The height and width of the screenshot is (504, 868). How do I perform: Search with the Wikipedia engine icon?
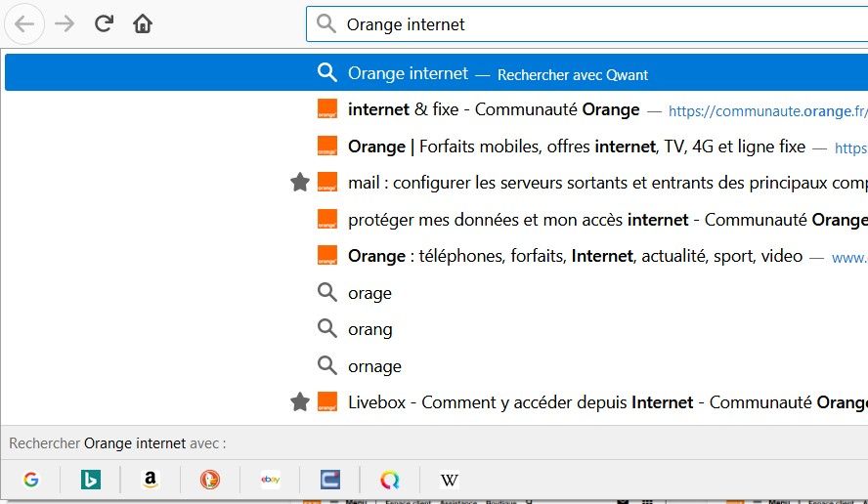[x=450, y=480]
